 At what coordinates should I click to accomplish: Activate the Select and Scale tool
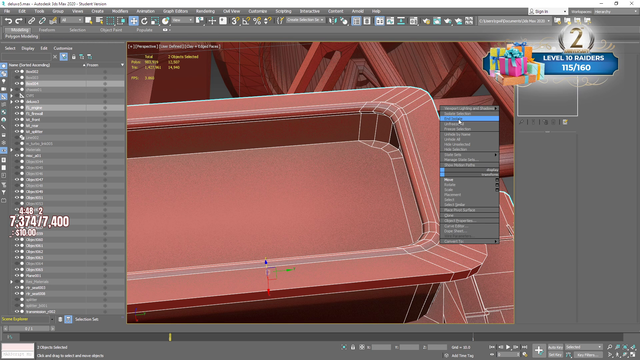tap(155, 20)
